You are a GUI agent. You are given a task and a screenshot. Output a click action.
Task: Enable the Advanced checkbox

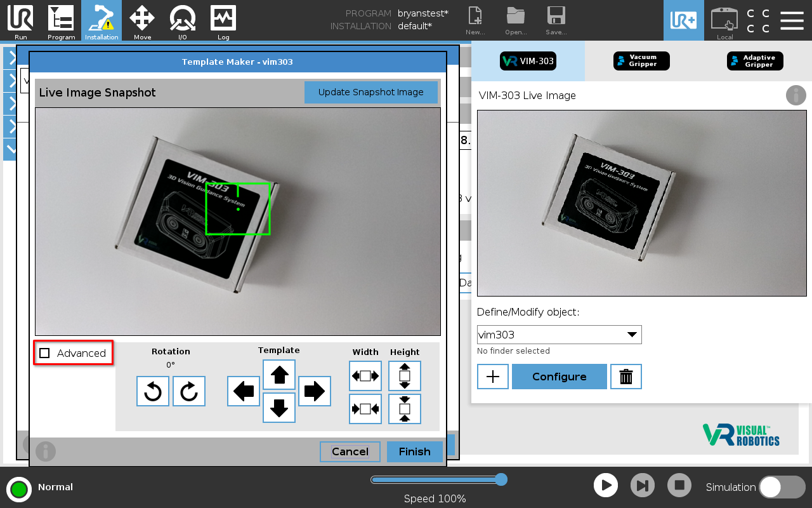tap(44, 353)
